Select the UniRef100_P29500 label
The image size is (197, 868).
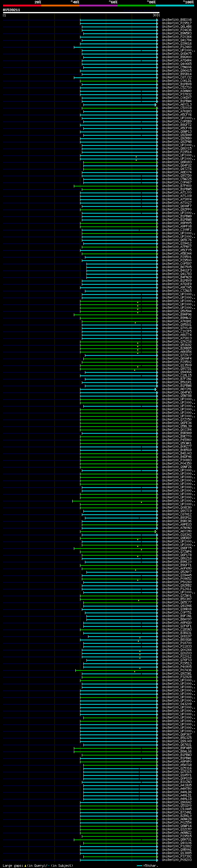click(x=177, y=260)
